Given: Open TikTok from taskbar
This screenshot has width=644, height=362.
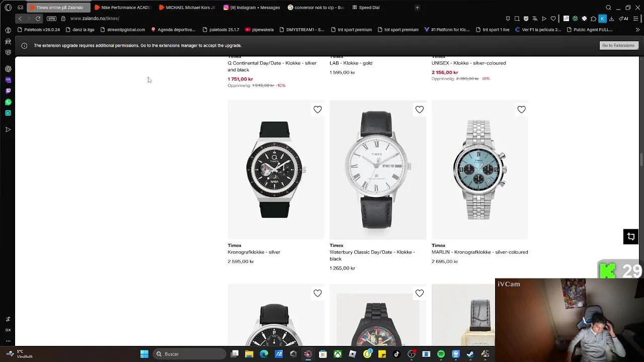Looking at the screenshot, I should point(396,354).
